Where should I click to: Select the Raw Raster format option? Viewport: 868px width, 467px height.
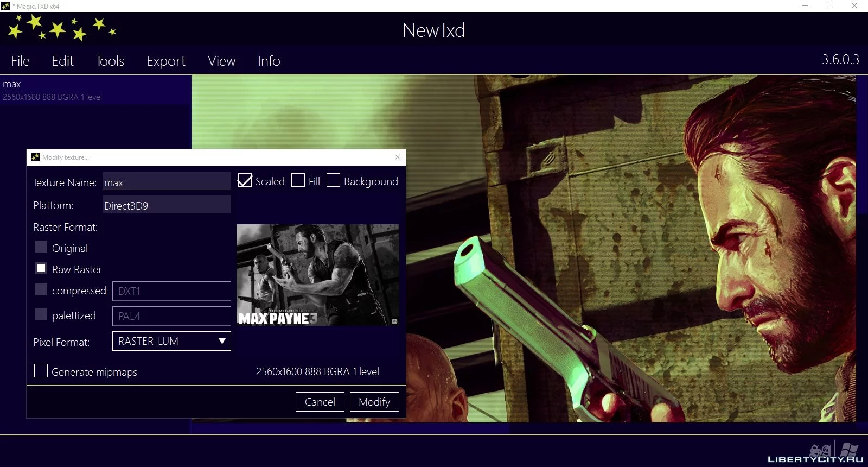pos(41,268)
